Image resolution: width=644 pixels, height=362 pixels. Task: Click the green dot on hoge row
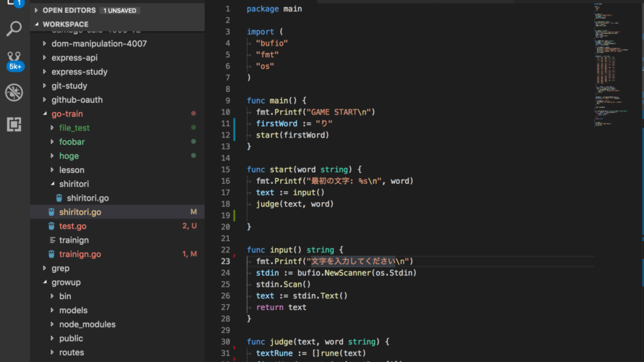pyautogui.click(x=193, y=156)
